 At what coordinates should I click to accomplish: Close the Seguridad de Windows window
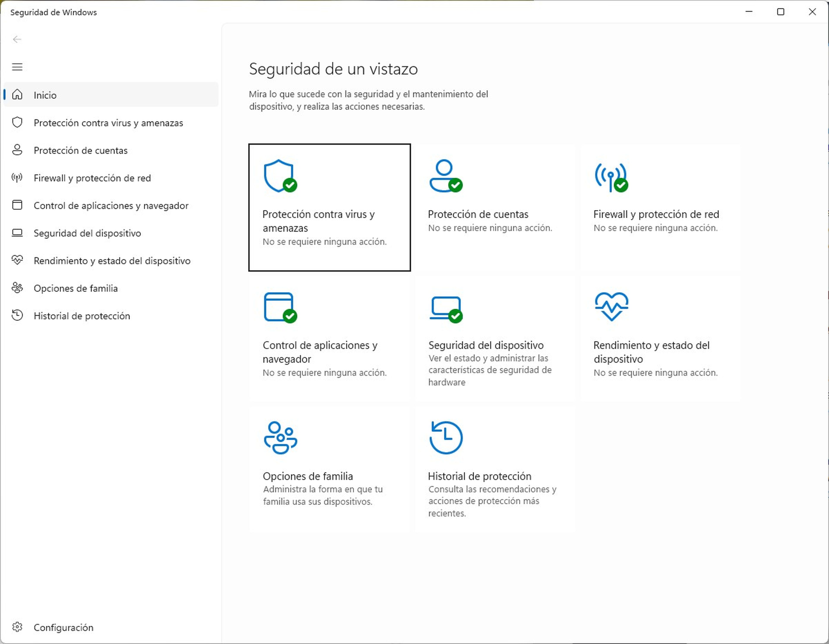(812, 12)
